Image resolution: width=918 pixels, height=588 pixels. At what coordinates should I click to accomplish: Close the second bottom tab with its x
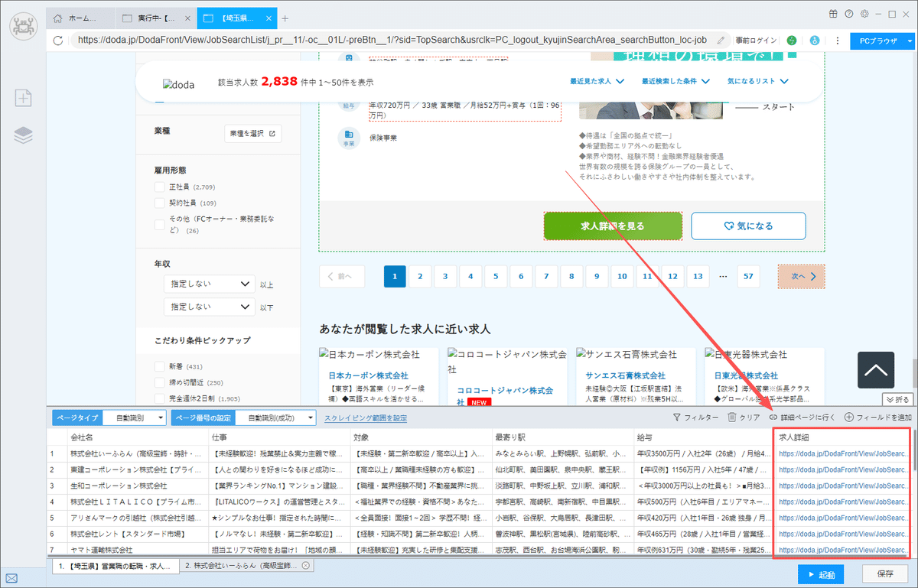(x=305, y=566)
